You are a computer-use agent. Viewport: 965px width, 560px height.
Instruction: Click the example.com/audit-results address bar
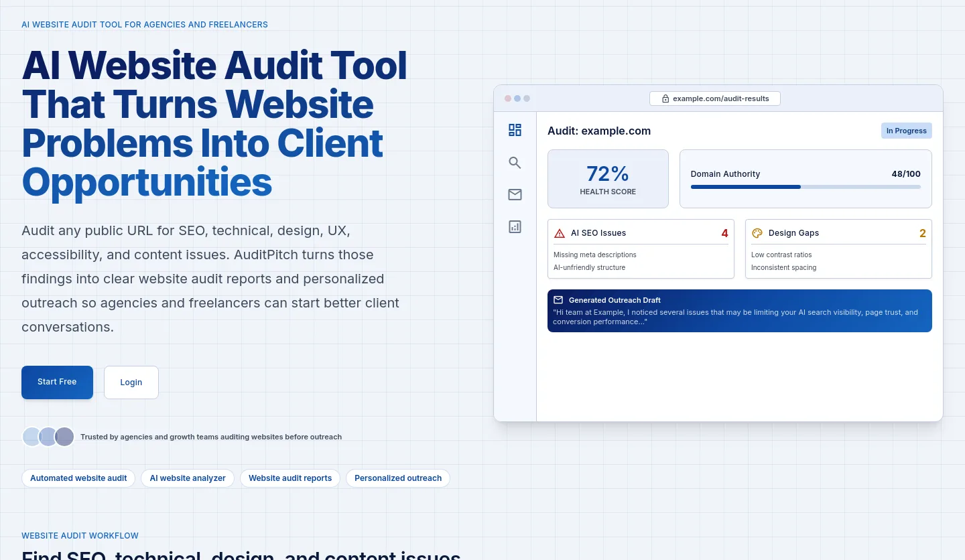coord(715,98)
